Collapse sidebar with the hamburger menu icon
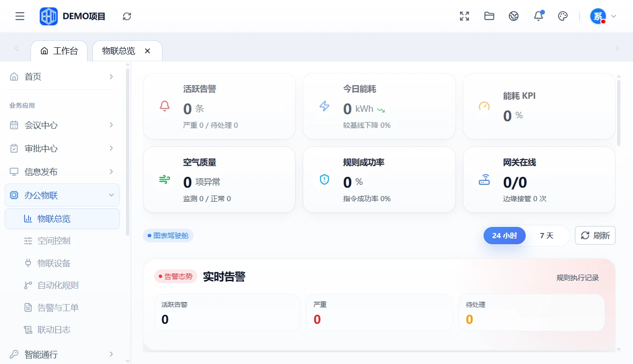This screenshot has width=633, height=364. point(20,16)
